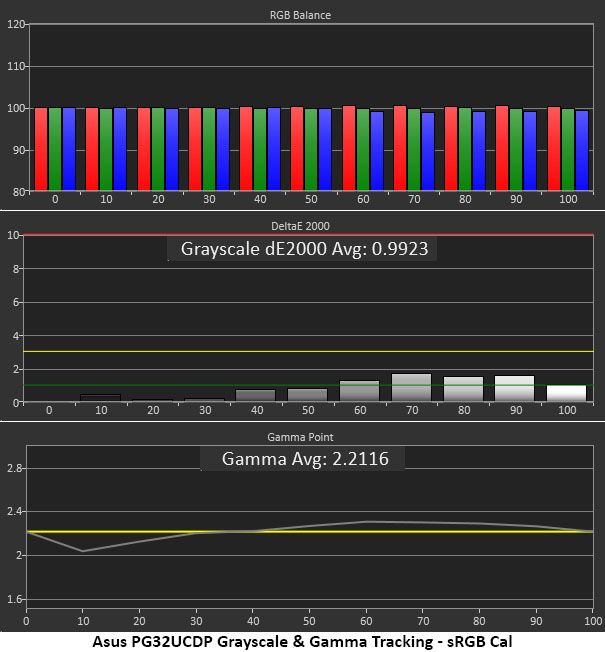Click the green bar at 0 in RGB Balance
The image size is (605, 652).
[x=55, y=149]
